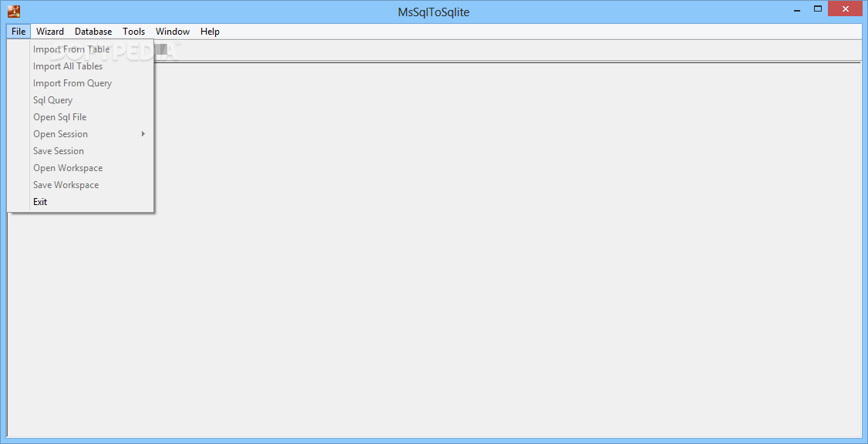Open the Database menu

[x=93, y=32]
